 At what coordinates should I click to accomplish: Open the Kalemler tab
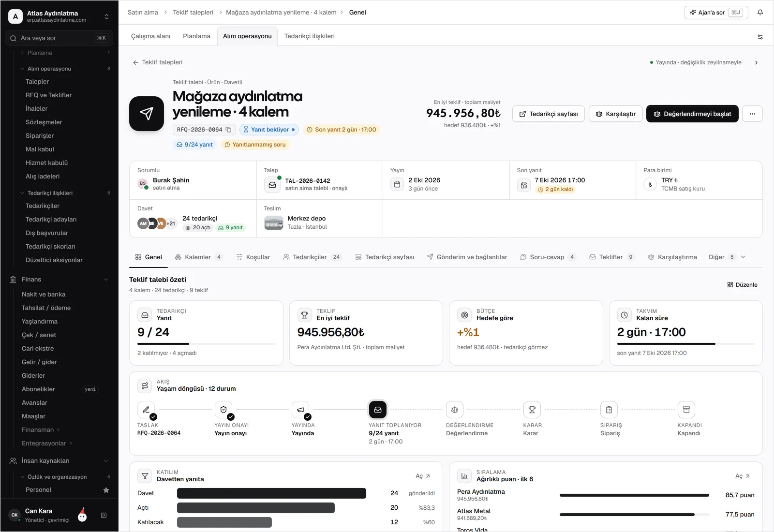tap(198, 257)
